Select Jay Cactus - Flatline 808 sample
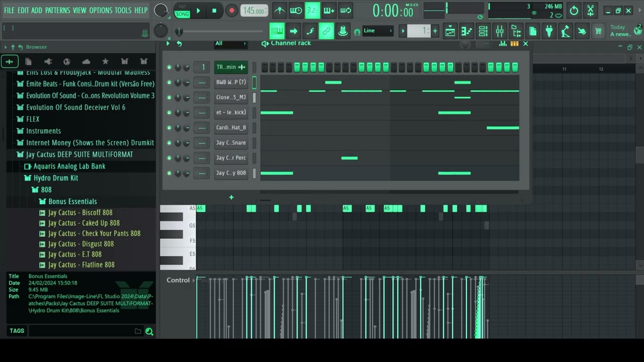644x362 pixels. tap(81, 265)
